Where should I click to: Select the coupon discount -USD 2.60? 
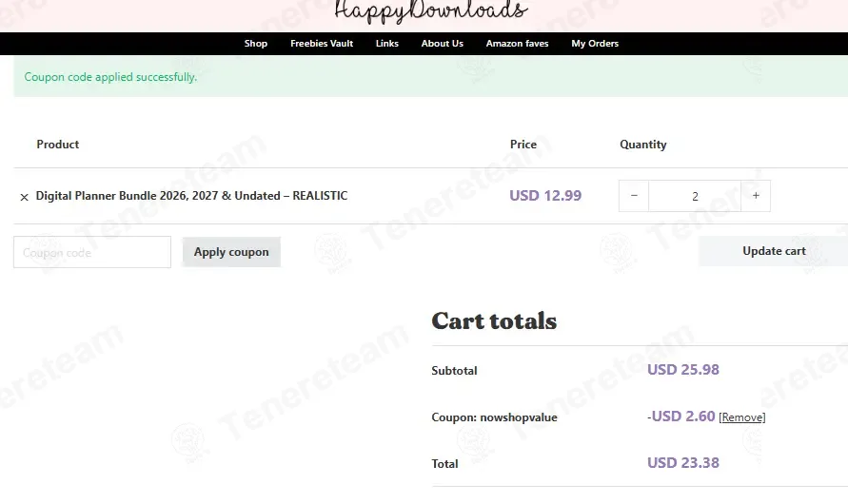[x=680, y=417]
